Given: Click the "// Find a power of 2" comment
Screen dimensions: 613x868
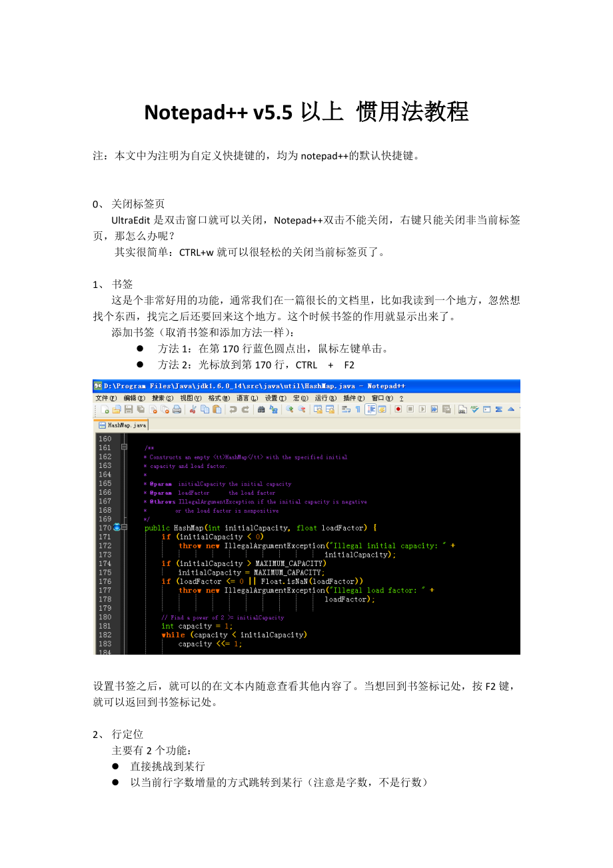Looking at the screenshot, I should click(x=223, y=617).
